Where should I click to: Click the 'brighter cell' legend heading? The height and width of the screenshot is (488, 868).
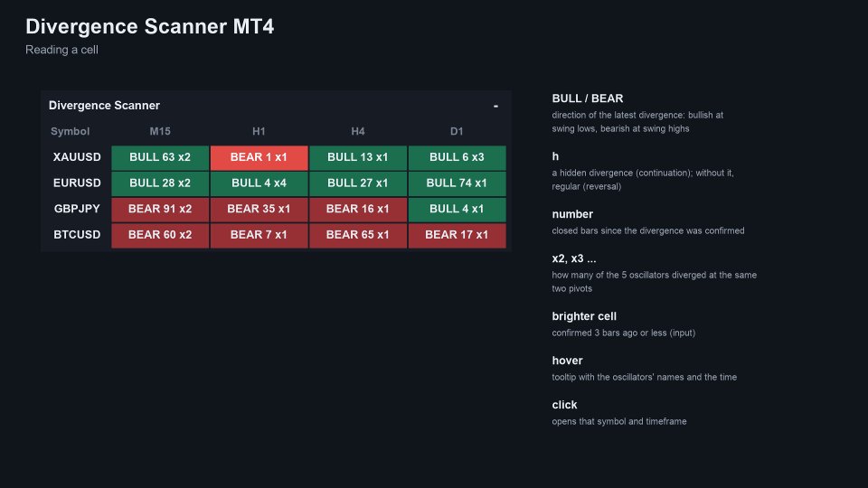click(x=584, y=316)
